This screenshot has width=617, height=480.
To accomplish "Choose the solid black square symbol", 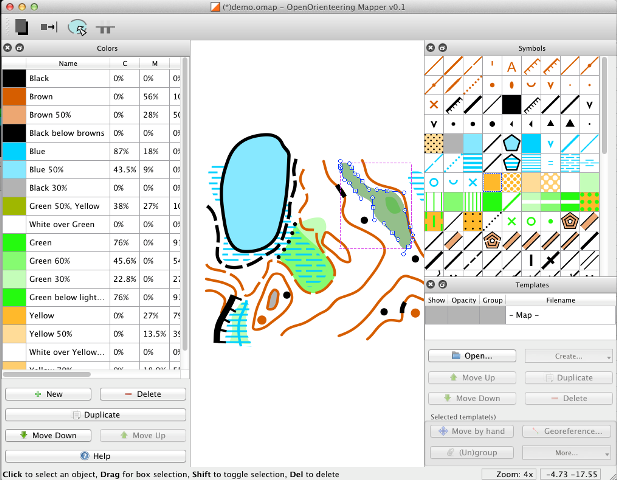I will pos(511,105).
